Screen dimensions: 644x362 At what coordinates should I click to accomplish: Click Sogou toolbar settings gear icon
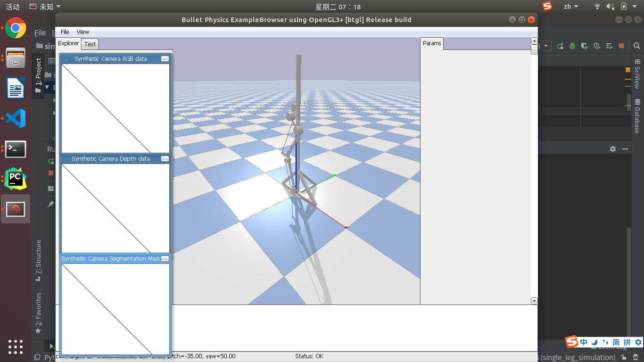638,342
